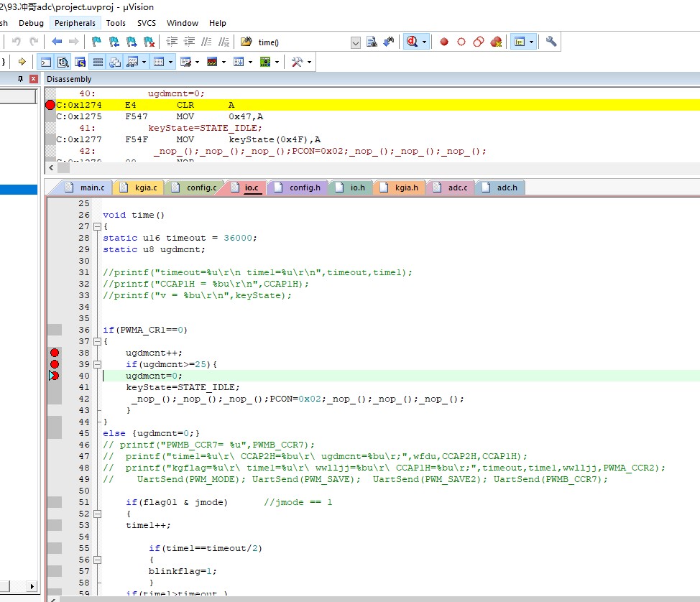Toggle the Watch windows button

click(x=132, y=62)
